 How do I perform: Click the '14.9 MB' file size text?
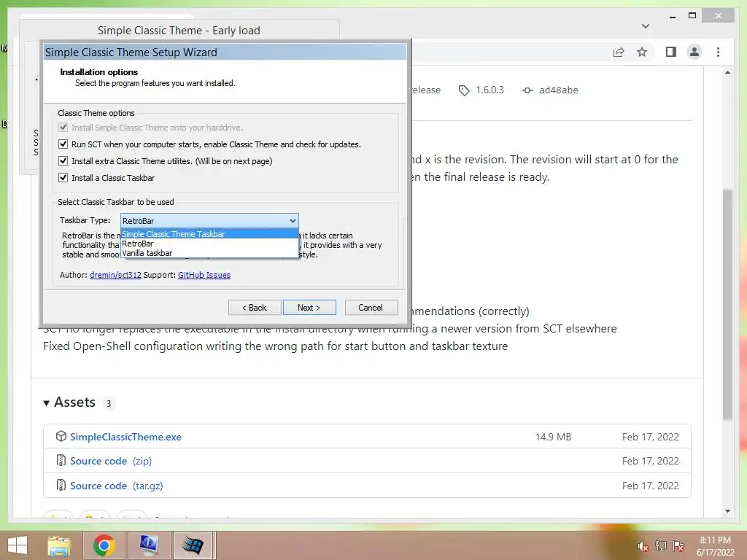(553, 437)
